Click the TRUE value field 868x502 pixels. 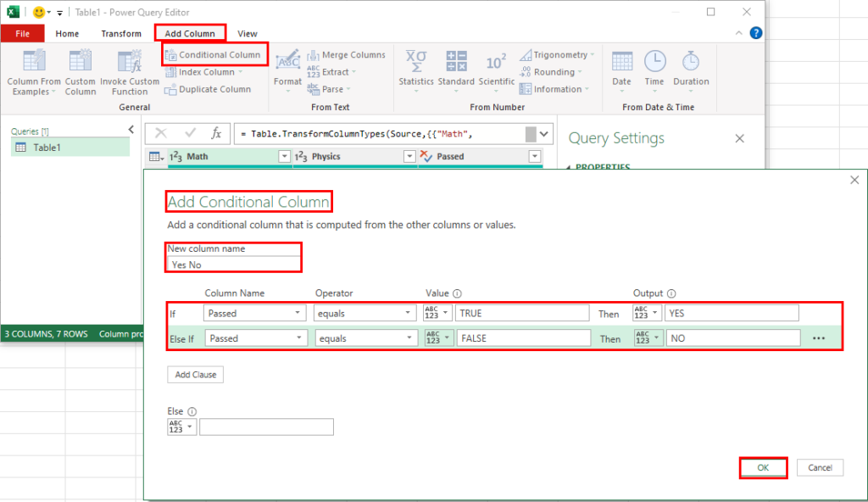point(522,314)
